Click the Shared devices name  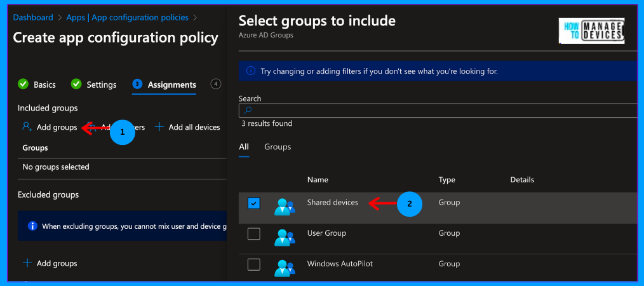click(x=333, y=203)
